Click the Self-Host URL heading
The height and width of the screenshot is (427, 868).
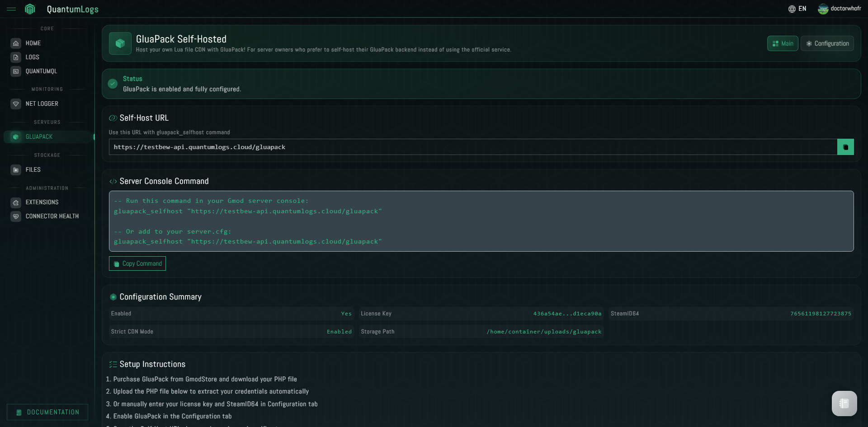tap(144, 118)
